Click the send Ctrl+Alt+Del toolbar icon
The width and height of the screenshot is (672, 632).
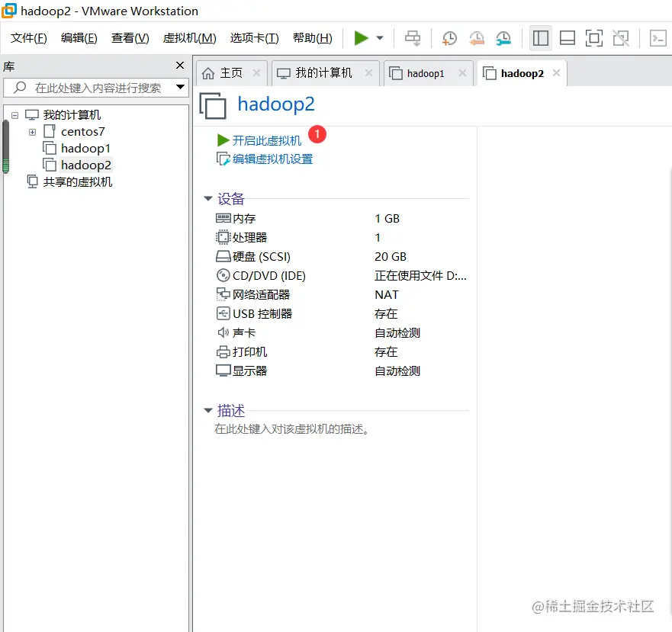point(413,38)
